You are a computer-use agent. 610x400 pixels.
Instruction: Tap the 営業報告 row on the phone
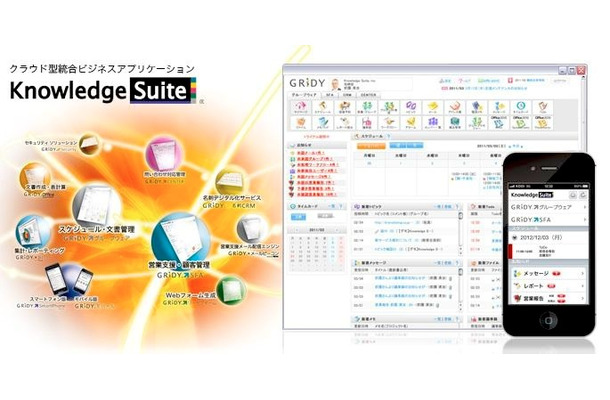(x=549, y=298)
